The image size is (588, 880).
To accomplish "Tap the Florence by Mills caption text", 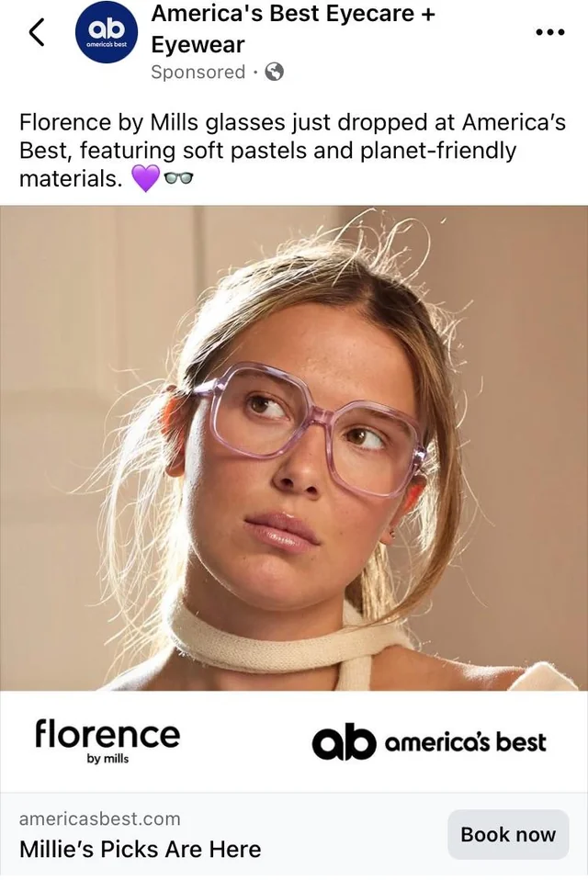I will (x=292, y=151).
